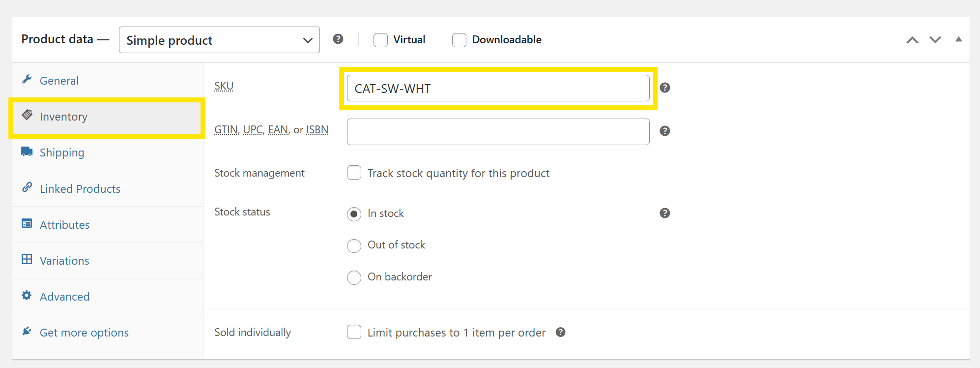Collapse the Product data panel with the triangle
The width and height of the screenshot is (980, 368).
[958, 39]
